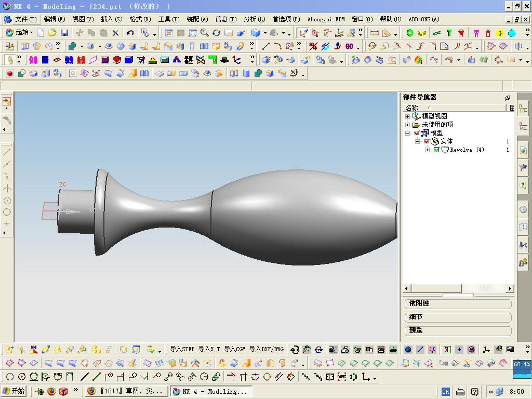Click the 导入CGM button

tap(234, 349)
